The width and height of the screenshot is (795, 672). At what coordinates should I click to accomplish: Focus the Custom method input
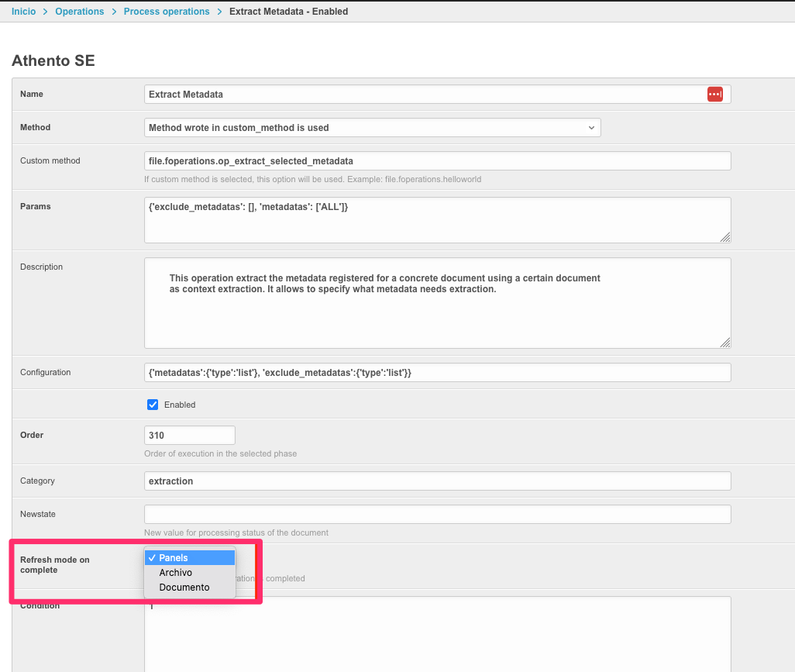pyautogui.click(x=437, y=161)
